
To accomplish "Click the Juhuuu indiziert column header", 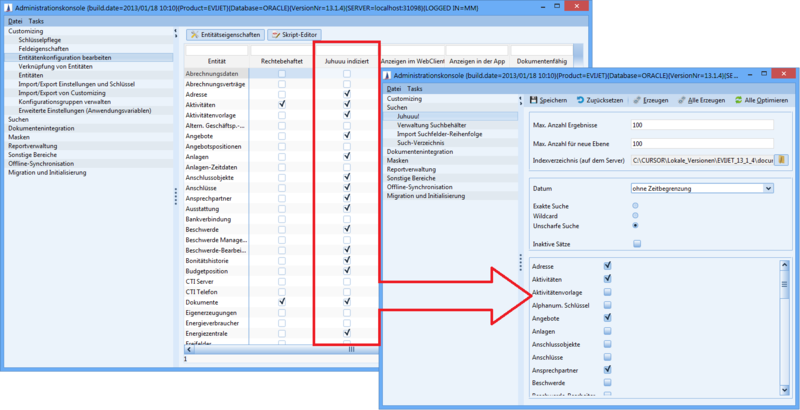I will coord(346,61).
